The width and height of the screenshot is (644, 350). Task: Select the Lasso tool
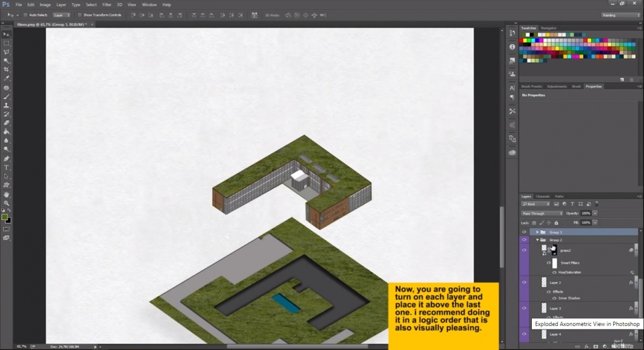pyautogui.click(x=7, y=52)
